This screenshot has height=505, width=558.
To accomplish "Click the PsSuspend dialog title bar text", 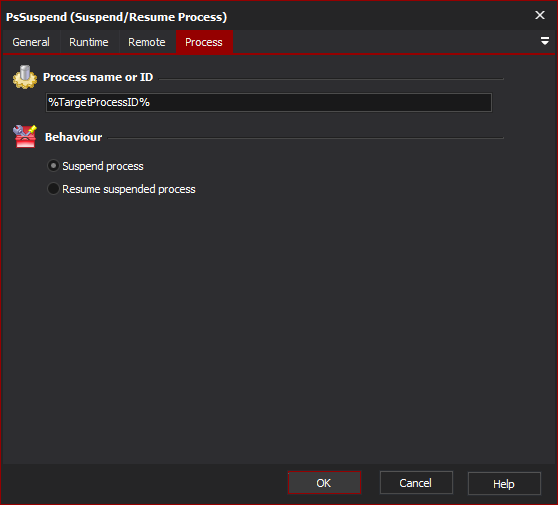I will tap(116, 17).
